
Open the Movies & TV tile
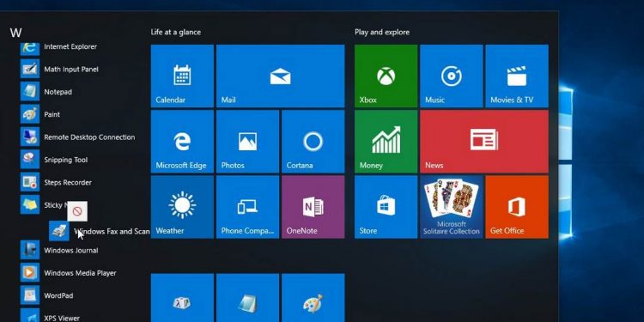[517, 76]
